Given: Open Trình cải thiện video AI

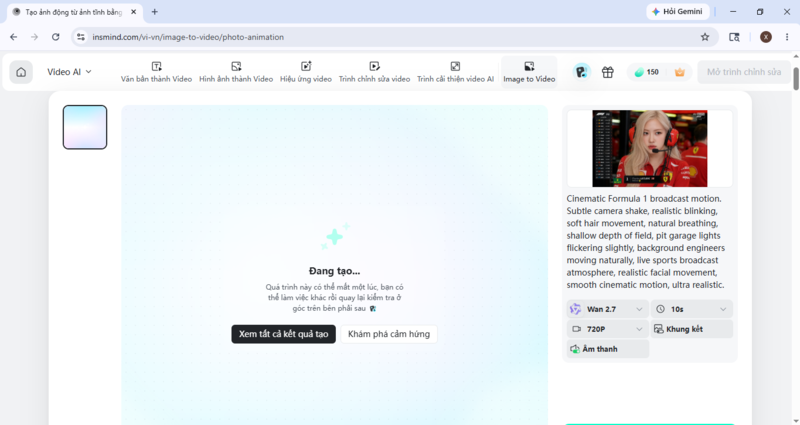Looking at the screenshot, I should tap(455, 72).
